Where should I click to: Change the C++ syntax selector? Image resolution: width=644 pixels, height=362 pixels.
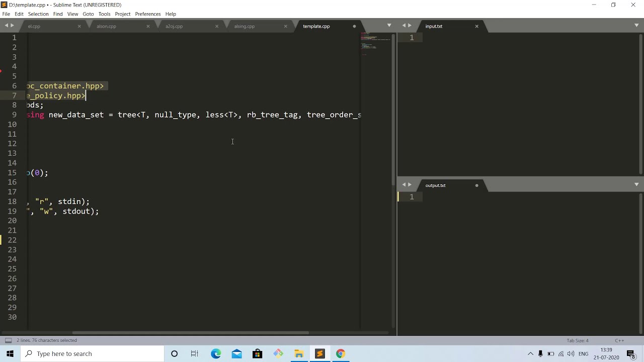pos(619,340)
